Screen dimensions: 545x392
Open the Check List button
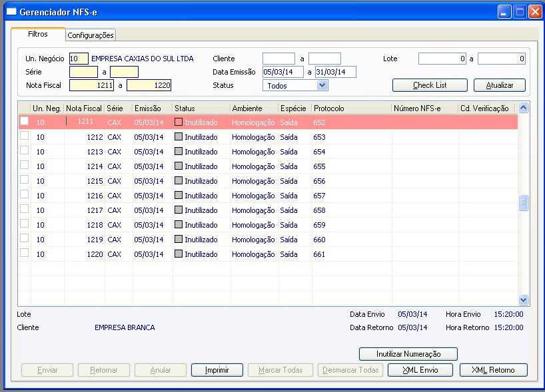430,85
